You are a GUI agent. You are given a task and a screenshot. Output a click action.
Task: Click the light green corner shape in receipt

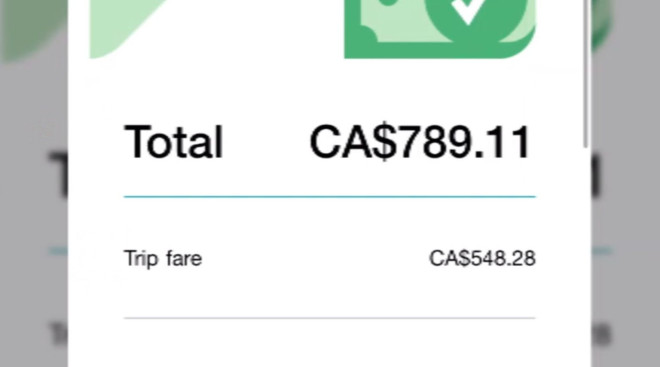tap(126, 29)
